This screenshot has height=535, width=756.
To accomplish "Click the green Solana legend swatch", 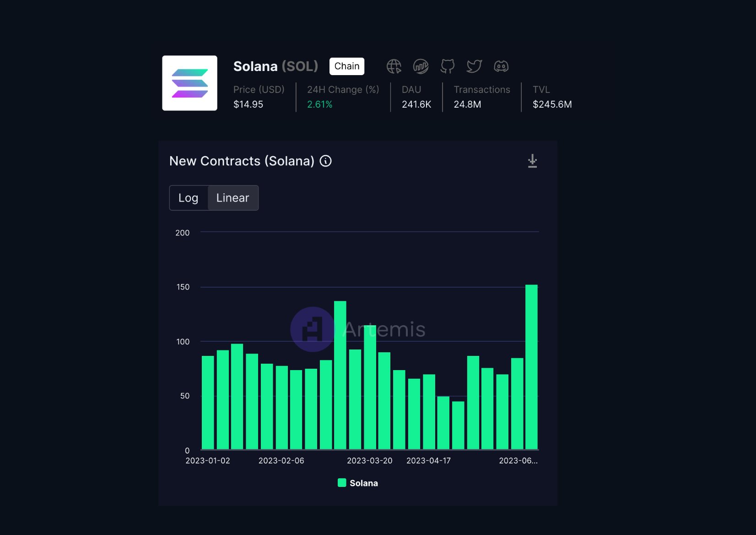I will (342, 483).
